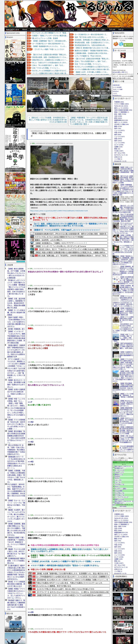Click the green Follow button
Viewport: 138px width, 644px height.
pyautogui.click(x=128, y=45)
